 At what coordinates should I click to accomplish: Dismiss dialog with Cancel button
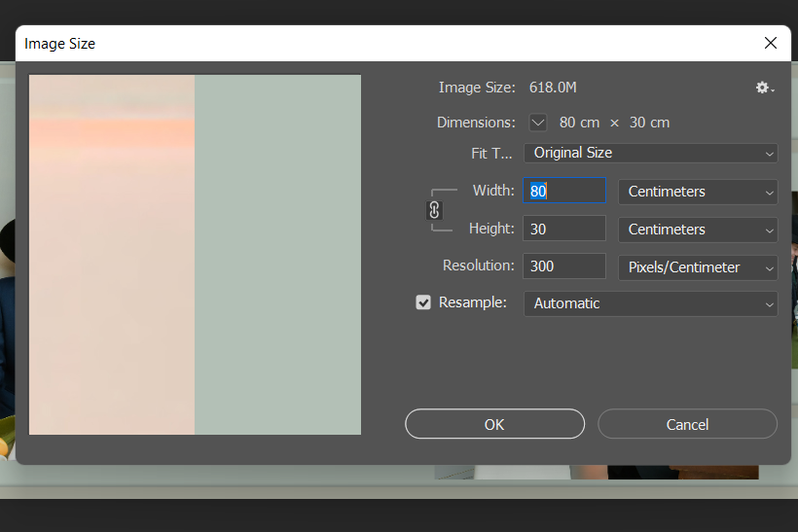click(687, 424)
